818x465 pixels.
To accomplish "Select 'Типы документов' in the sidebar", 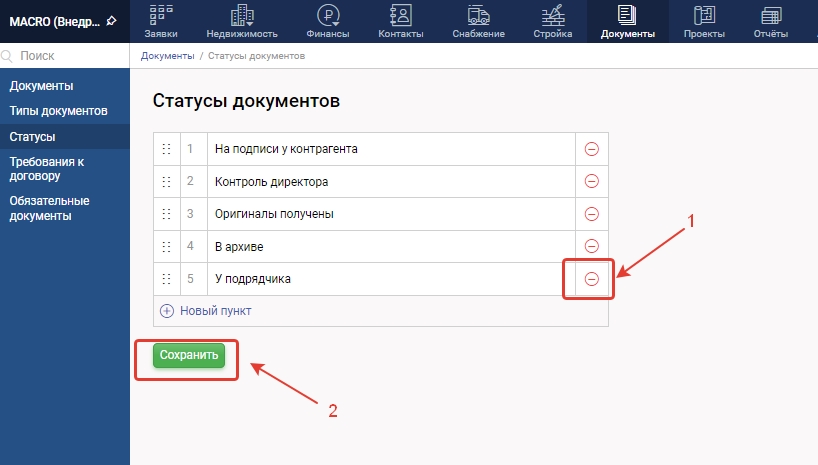I will pos(58,111).
